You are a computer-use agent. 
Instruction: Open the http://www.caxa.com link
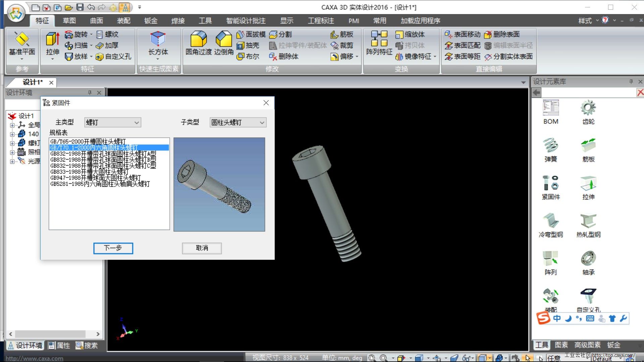(x=34, y=359)
